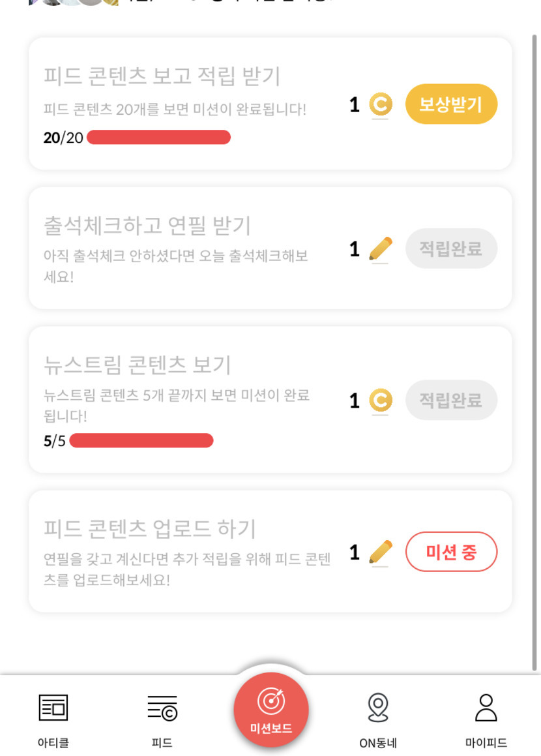Open the 출석체크하고 연필 받기 title
Image resolution: width=541 pixels, height=756 pixels.
147,226
